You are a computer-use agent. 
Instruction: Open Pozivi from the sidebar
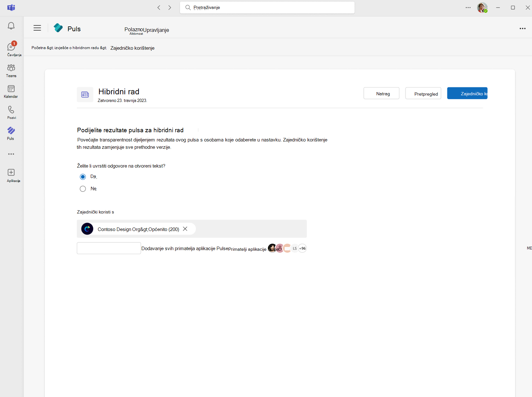click(x=11, y=112)
